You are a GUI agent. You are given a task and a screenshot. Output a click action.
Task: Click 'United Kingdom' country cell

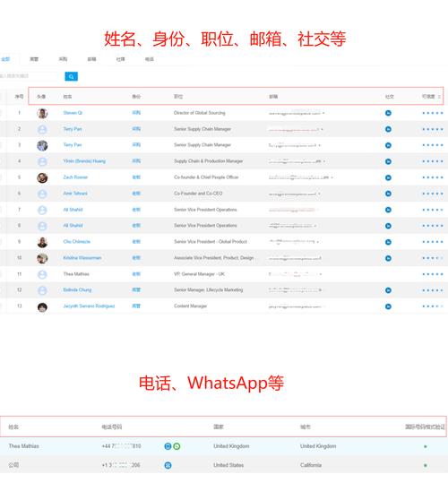tap(231, 446)
